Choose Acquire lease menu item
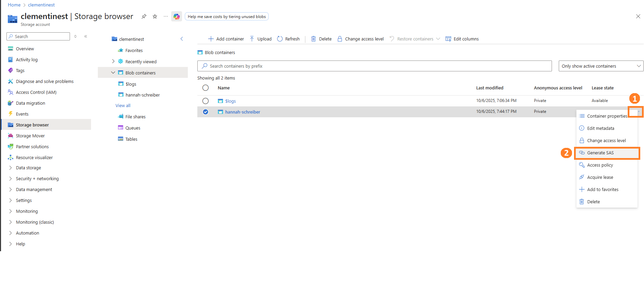Viewport: 644px width, 292px height. 607,177
